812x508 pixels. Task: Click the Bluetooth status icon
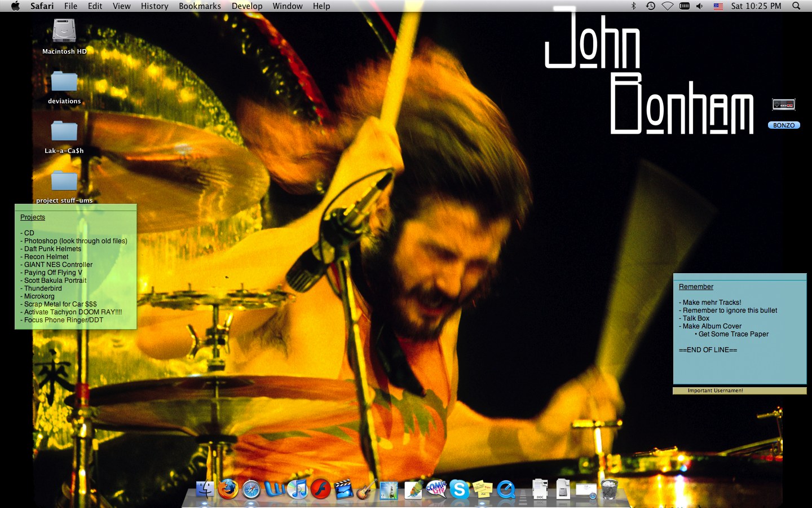point(633,6)
